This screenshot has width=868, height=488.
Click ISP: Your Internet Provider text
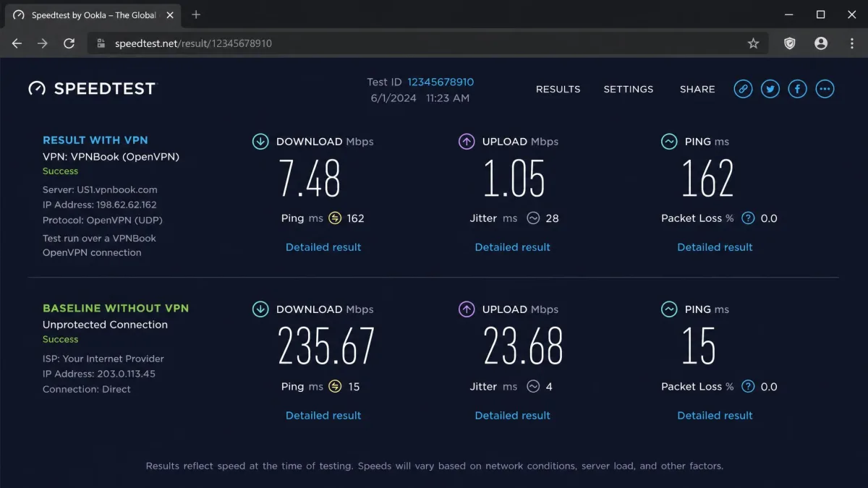pos(103,359)
